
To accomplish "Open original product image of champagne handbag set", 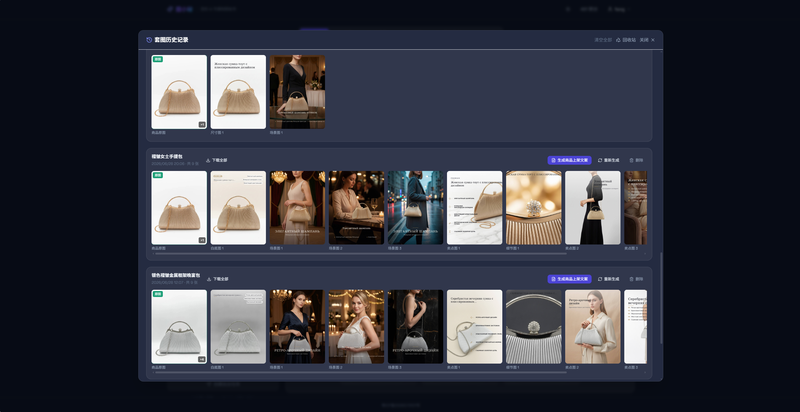I will pyautogui.click(x=179, y=208).
